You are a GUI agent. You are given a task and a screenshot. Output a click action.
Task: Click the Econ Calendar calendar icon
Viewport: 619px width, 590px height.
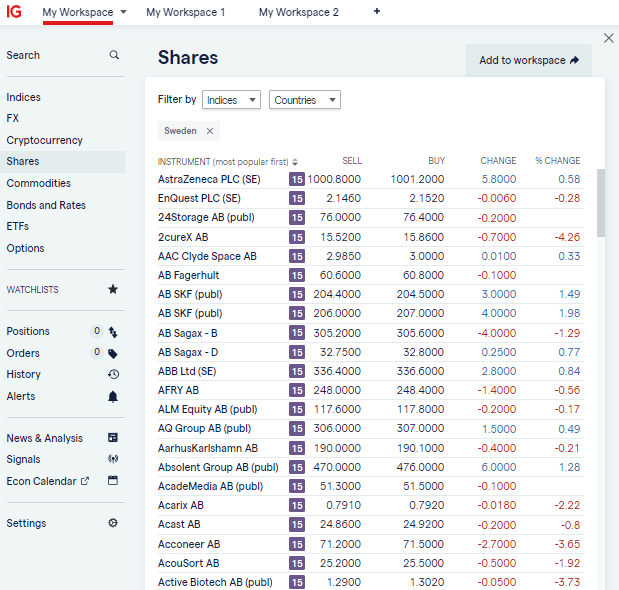click(x=113, y=480)
